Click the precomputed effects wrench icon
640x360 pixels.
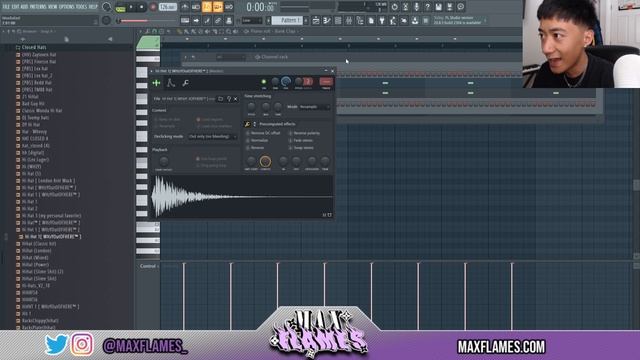[x=247, y=124]
